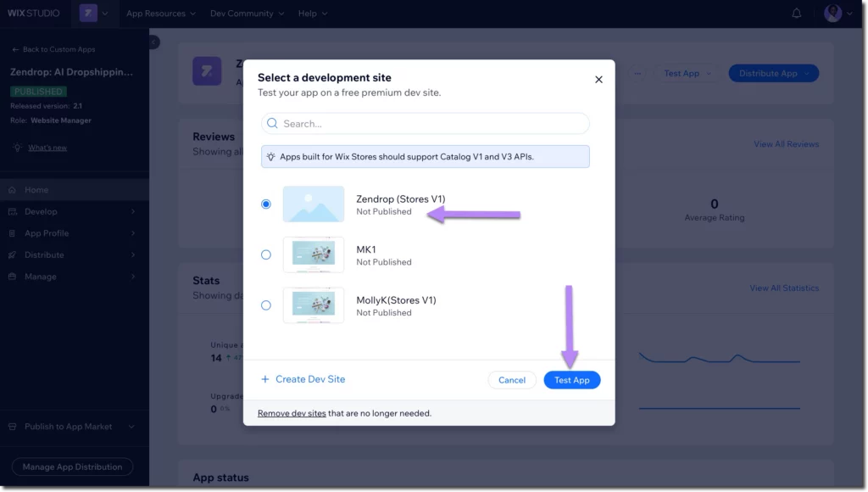The width and height of the screenshot is (868, 492).
Task: Cancel the dev site selection
Action: coord(511,380)
